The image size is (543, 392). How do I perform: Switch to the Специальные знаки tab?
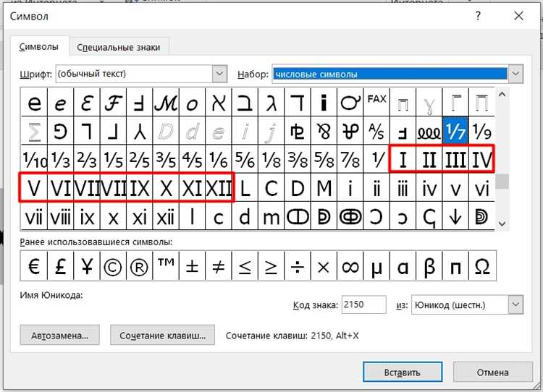[x=119, y=47]
